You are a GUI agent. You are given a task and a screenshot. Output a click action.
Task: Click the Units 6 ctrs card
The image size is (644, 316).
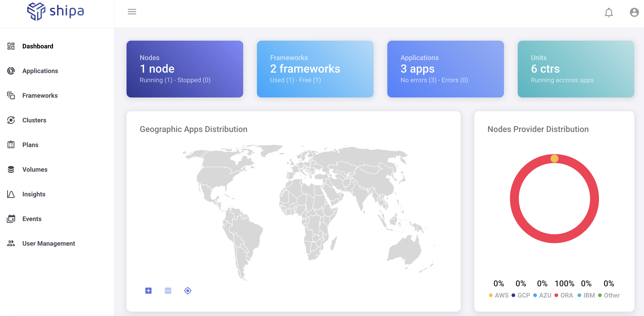tap(575, 69)
